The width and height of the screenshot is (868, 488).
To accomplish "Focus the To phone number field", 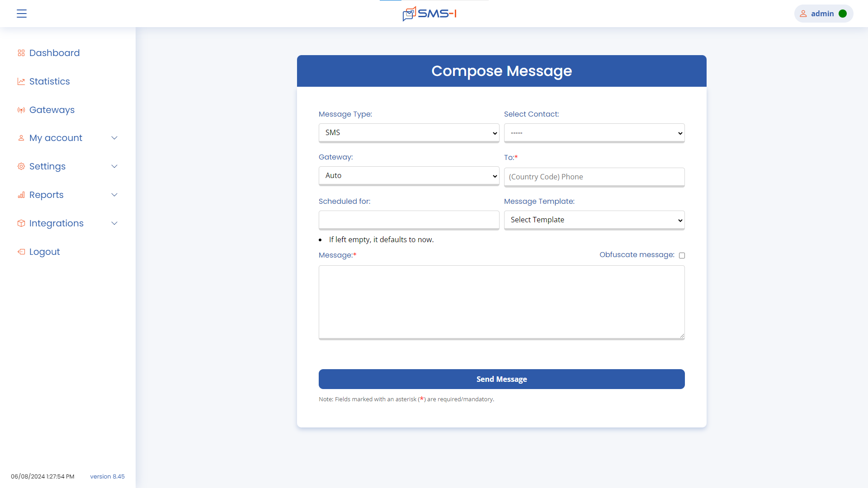I will [594, 177].
